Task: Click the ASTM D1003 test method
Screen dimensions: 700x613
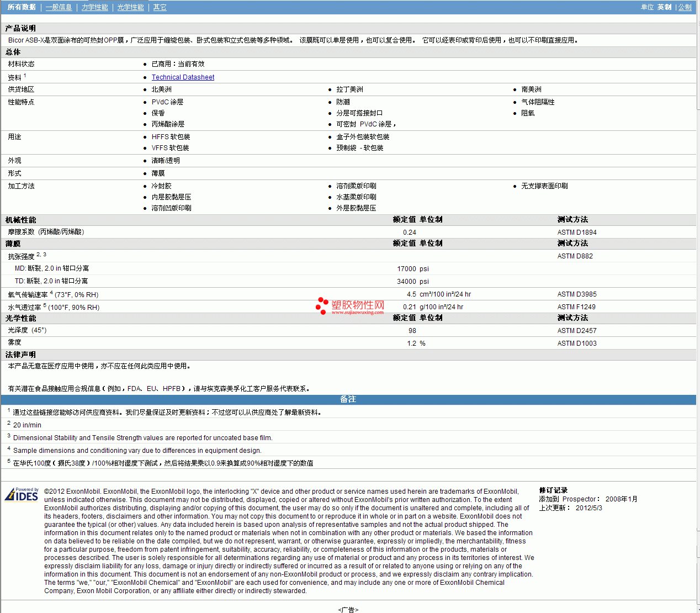Action: point(577,344)
